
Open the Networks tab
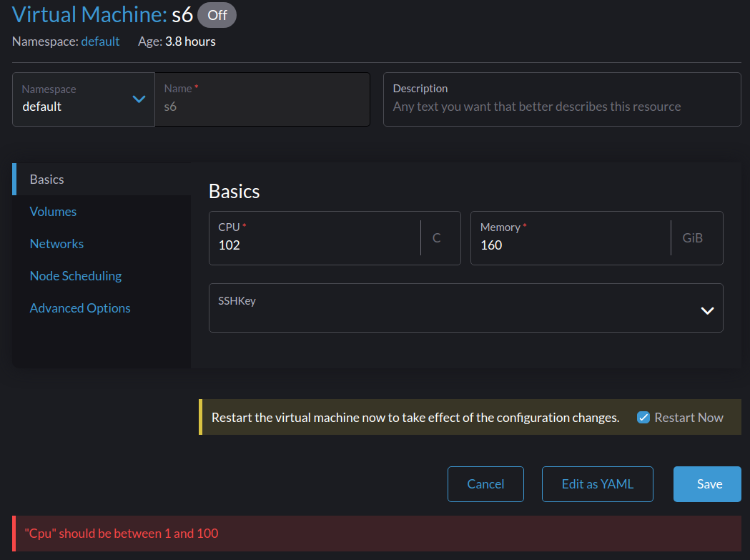pyautogui.click(x=56, y=244)
